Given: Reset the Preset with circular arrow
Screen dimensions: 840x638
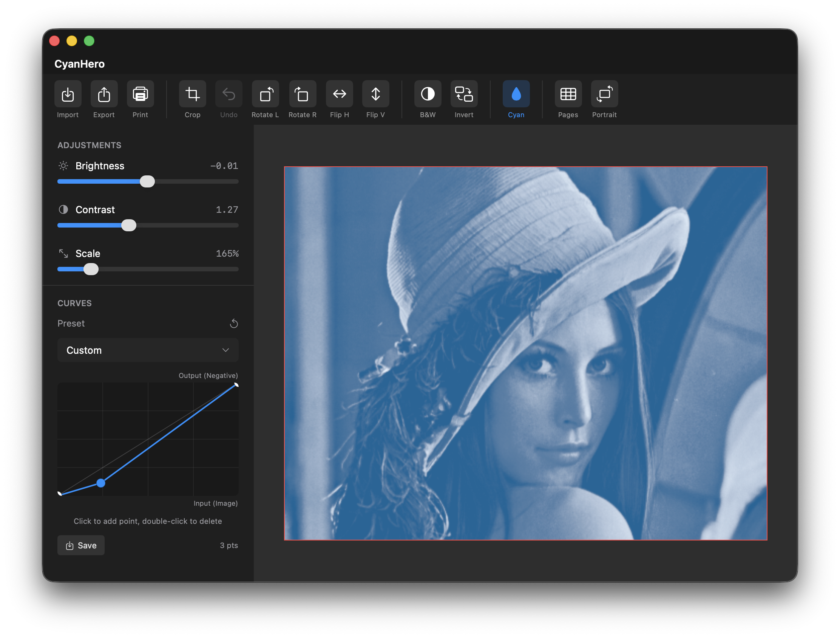Looking at the screenshot, I should (234, 324).
